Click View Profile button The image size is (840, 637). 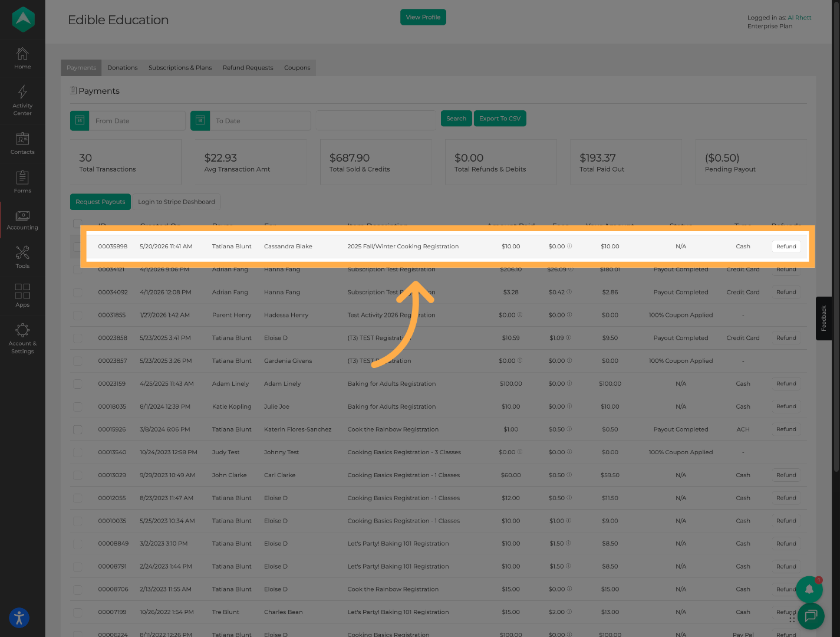point(423,17)
